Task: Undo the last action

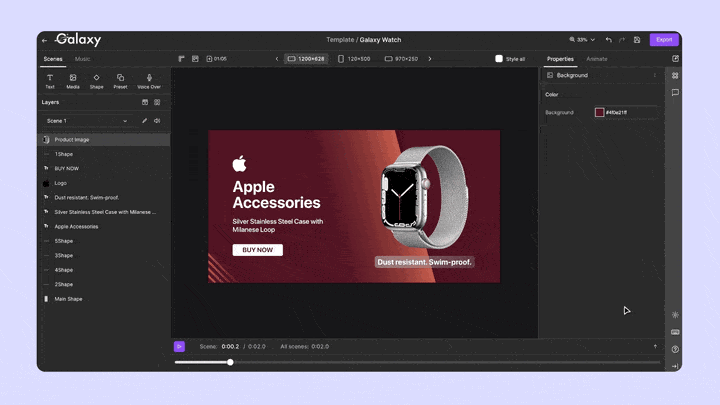Action: (609, 40)
